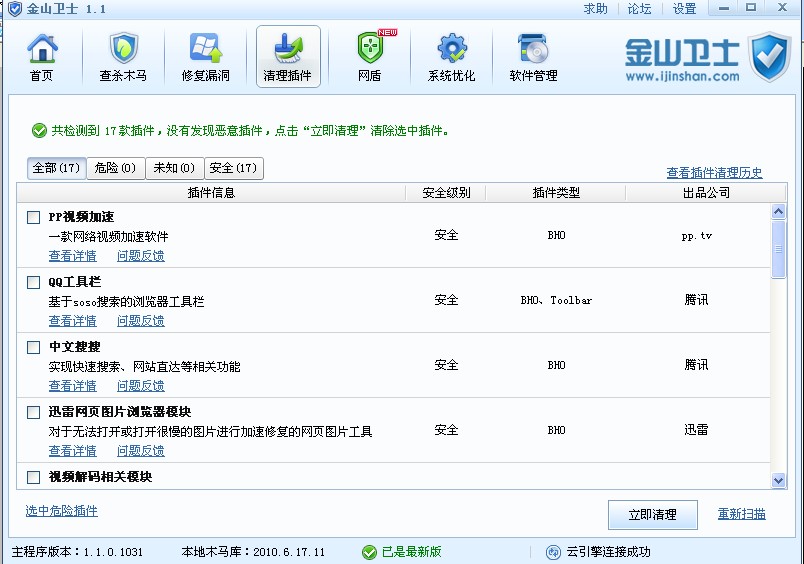Click the 插件信息 column header
Screen dimensions: 804x564
click(211, 193)
